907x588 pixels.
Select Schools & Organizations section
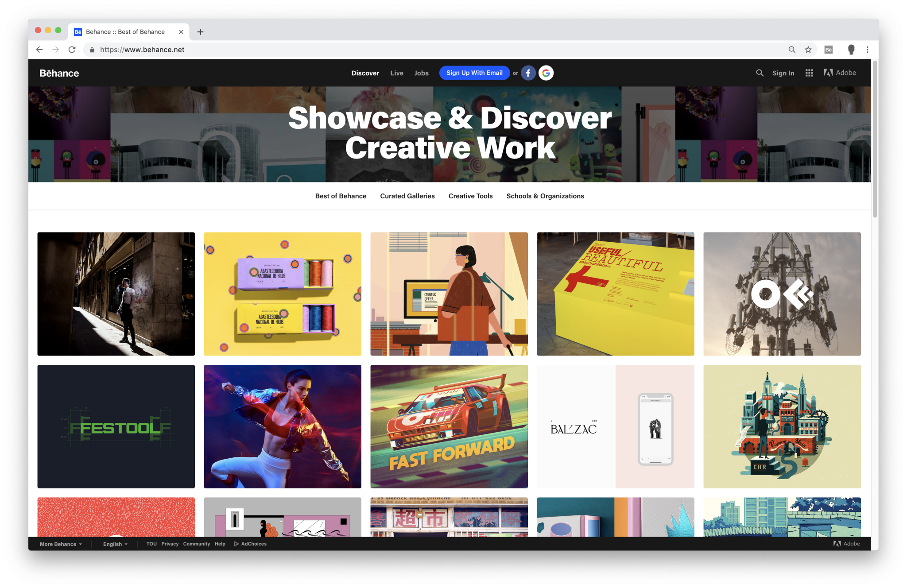[x=545, y=196]
